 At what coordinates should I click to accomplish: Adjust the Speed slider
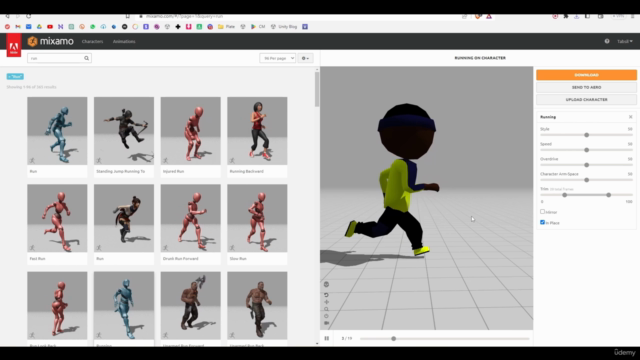[x=587, y=150]
